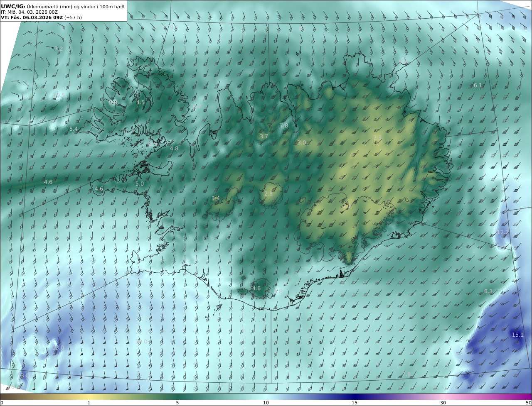
Task: Select the 2.8 label on the central glacier
Action: click(x=268, y=194)
